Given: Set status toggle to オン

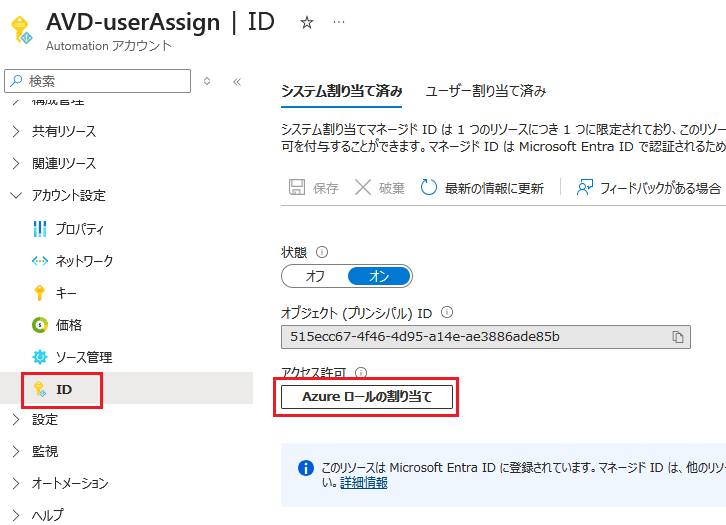Looking at the screenshot, I should click(378, 276).
